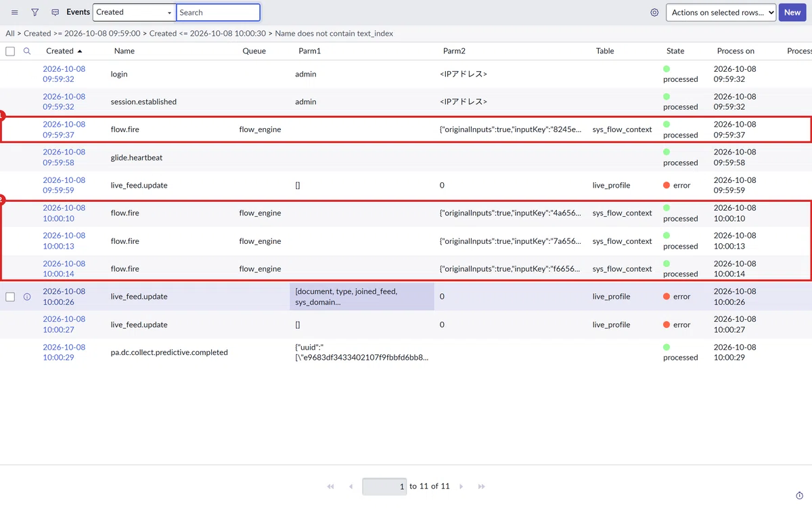This screenshot has width=812, height=508.
Task: Open the pa.dc.collect.predictive.completed event's Created link
Action: (64, 352)
